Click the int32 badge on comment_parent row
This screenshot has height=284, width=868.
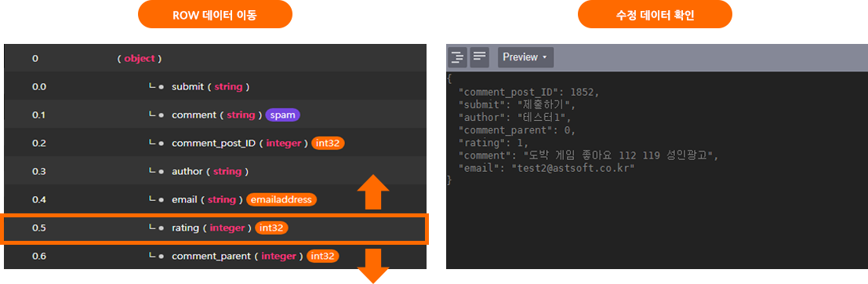(322, 256)
